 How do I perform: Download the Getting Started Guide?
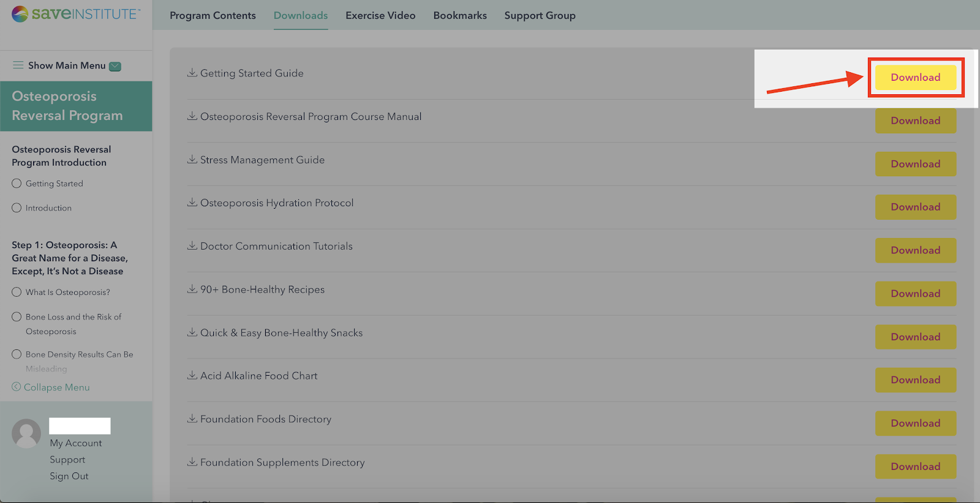[x=916, y=77]
